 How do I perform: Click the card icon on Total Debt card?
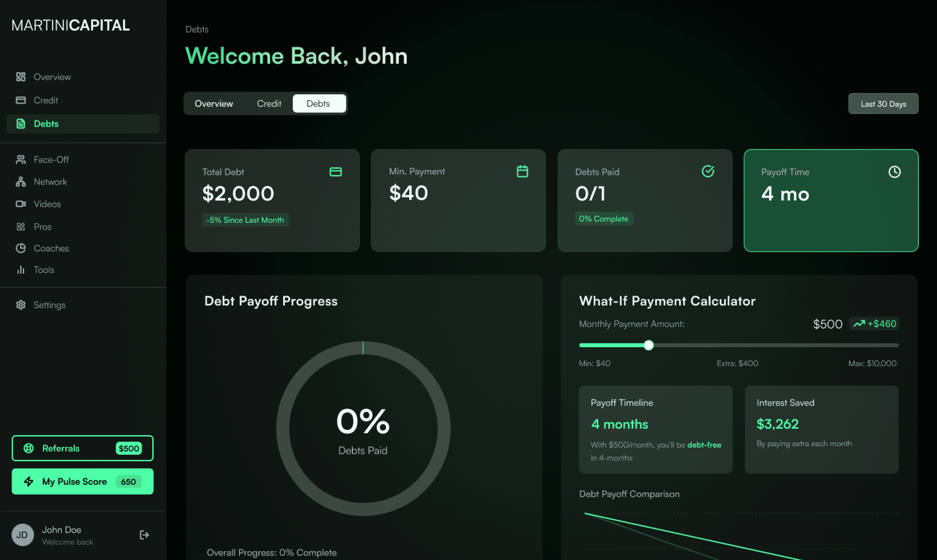(x=335, y=172)
